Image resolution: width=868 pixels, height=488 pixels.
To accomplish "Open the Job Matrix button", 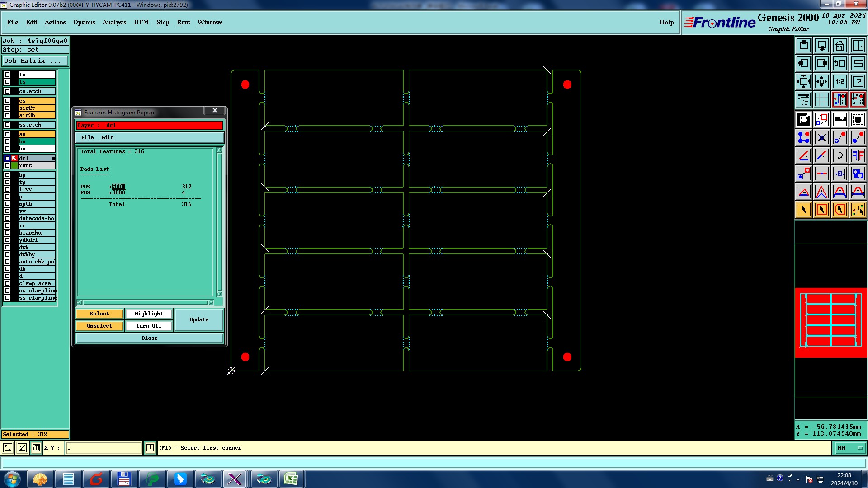I will pyautogui.click(x=35, y=61).
